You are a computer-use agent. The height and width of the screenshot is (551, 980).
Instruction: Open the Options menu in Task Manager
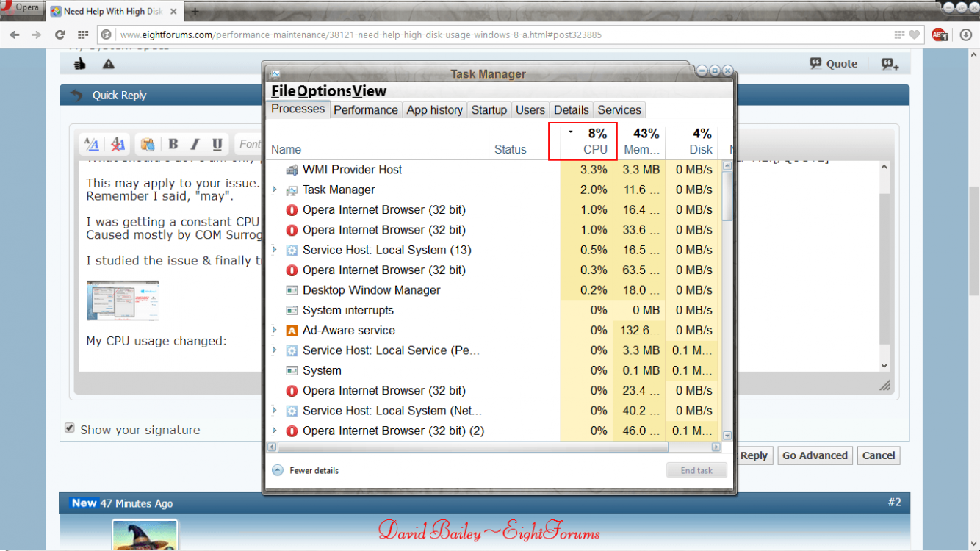click(x=324, y=91)
